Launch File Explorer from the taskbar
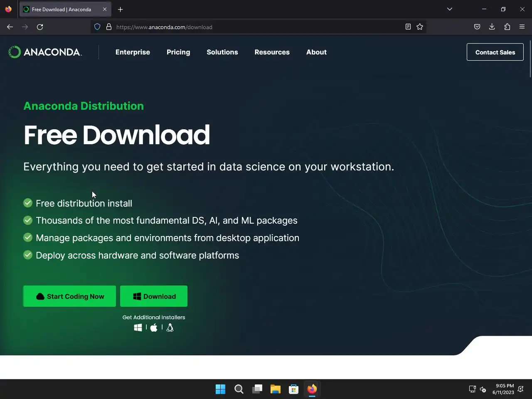Image resolution: width=532 pixels, height=399 pixels. point(276,389)
